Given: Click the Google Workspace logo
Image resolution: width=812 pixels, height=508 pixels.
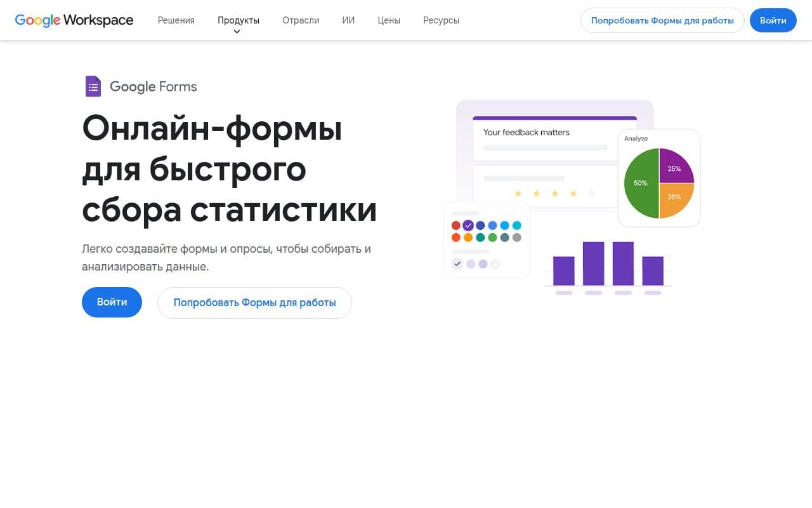Looking at the screenshot, I should [74, 20].
